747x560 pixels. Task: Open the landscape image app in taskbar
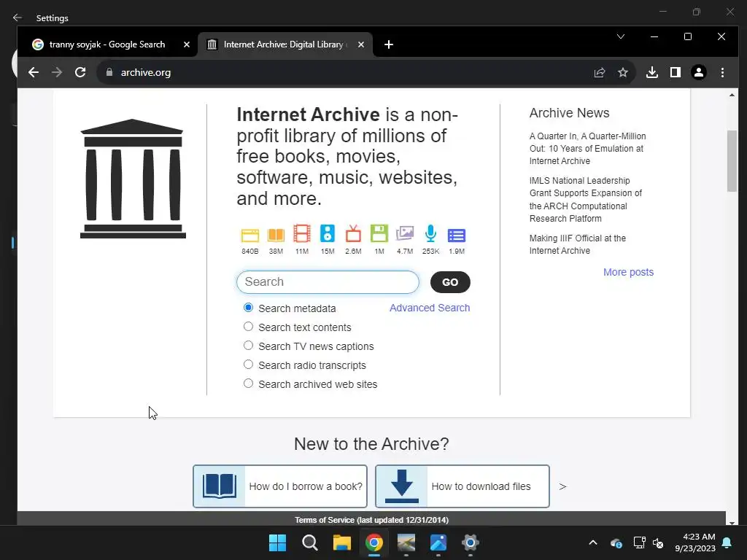pos(406,542)
